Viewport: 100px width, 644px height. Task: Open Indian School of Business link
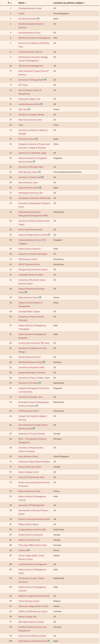tap(29, 249)
